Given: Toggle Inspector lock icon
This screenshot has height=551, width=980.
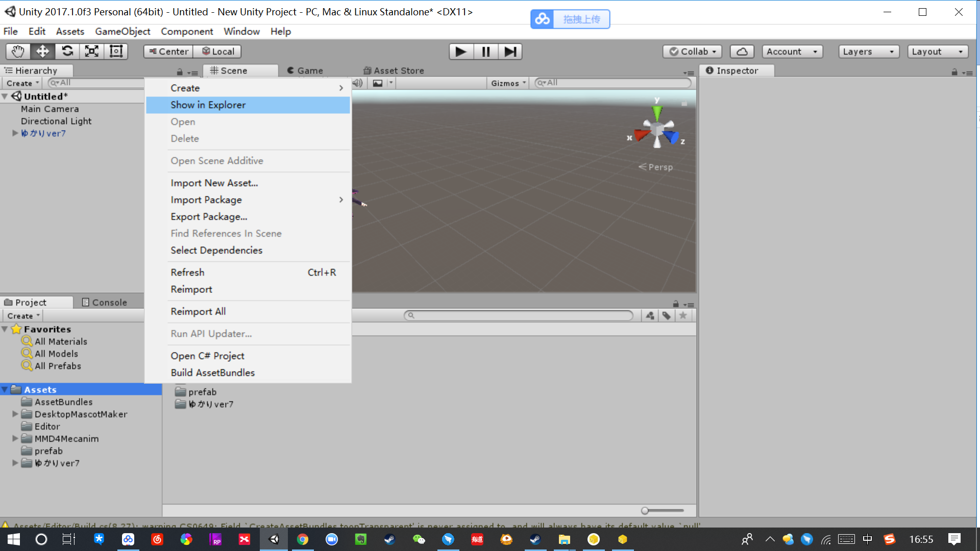Looking at the screenshot, I should point(954,72).
